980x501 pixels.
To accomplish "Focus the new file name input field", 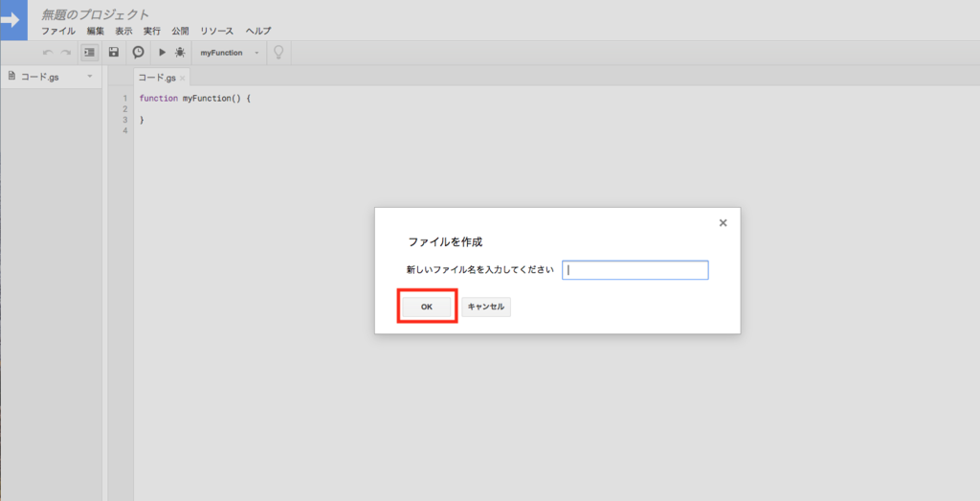I will click(x=635, y=270).
